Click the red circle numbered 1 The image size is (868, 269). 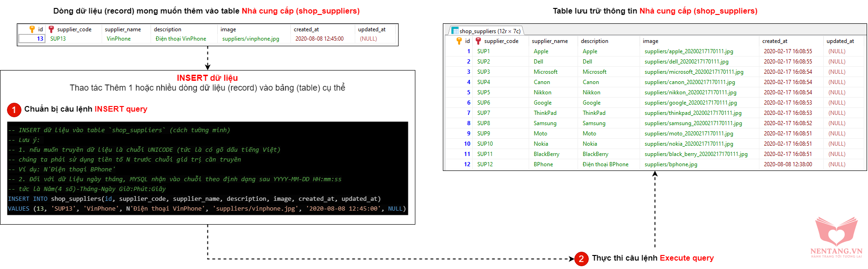pyautogui.click(x=14, y=110)
